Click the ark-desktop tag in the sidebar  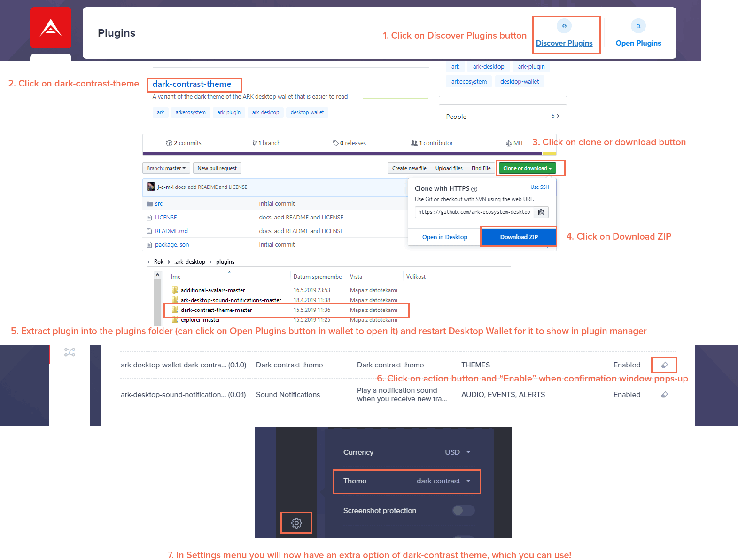coord(489,67)
